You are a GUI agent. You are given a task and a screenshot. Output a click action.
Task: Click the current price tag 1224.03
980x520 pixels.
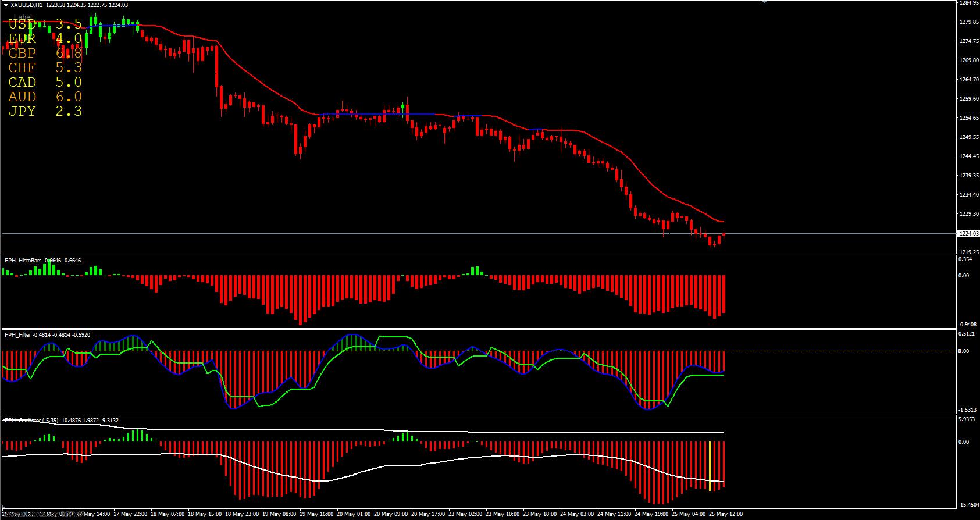[968, 233]
